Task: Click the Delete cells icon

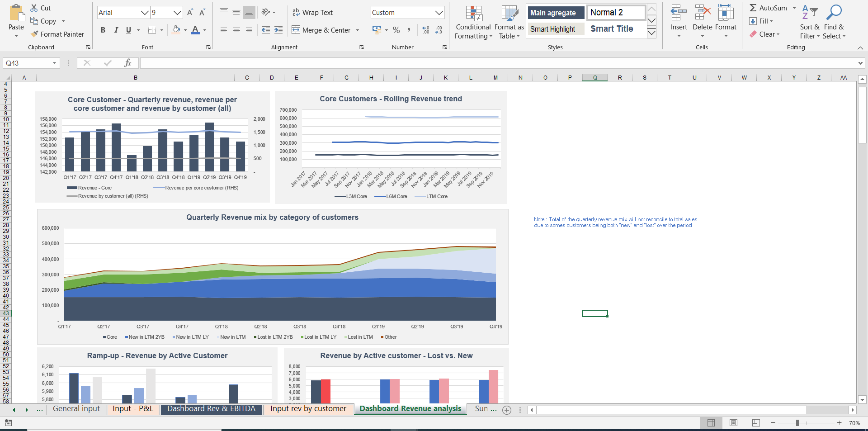Action: pos(702,13)
